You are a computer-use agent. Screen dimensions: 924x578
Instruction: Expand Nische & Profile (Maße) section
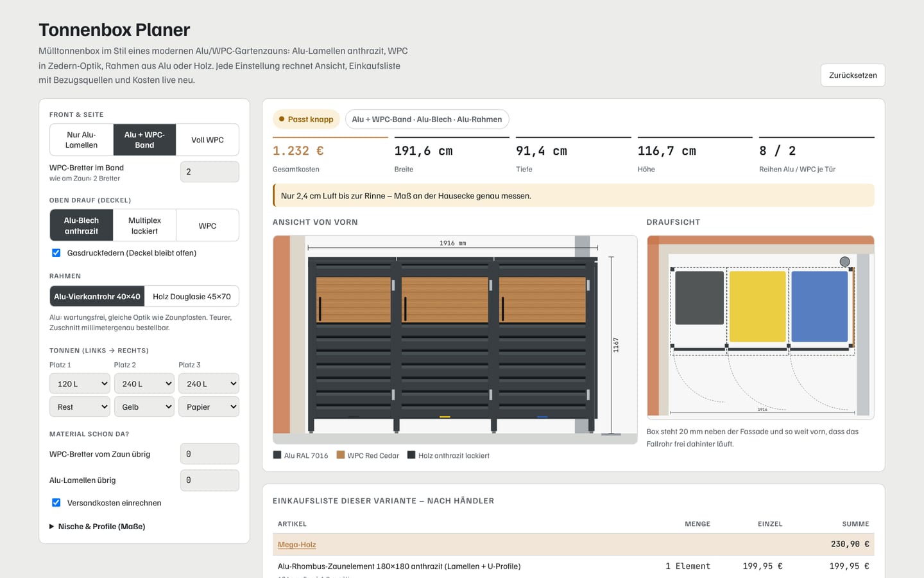(98, 527)
